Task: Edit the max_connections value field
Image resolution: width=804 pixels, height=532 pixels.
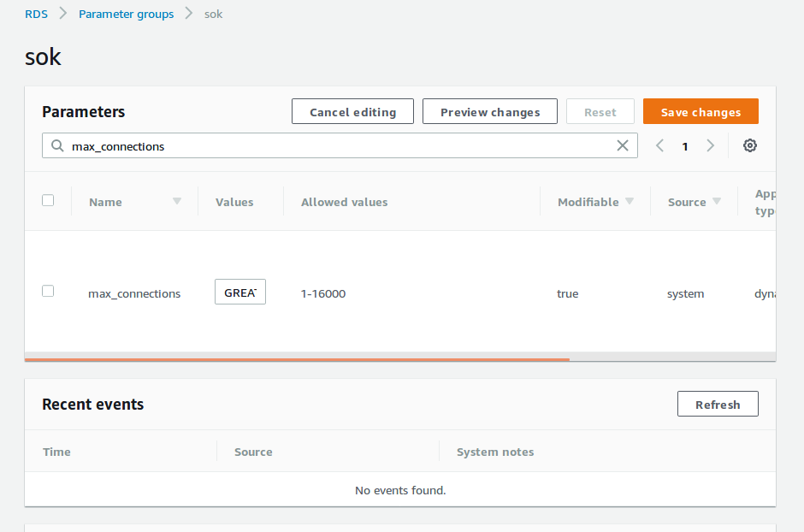Action: tap(240, 293)
